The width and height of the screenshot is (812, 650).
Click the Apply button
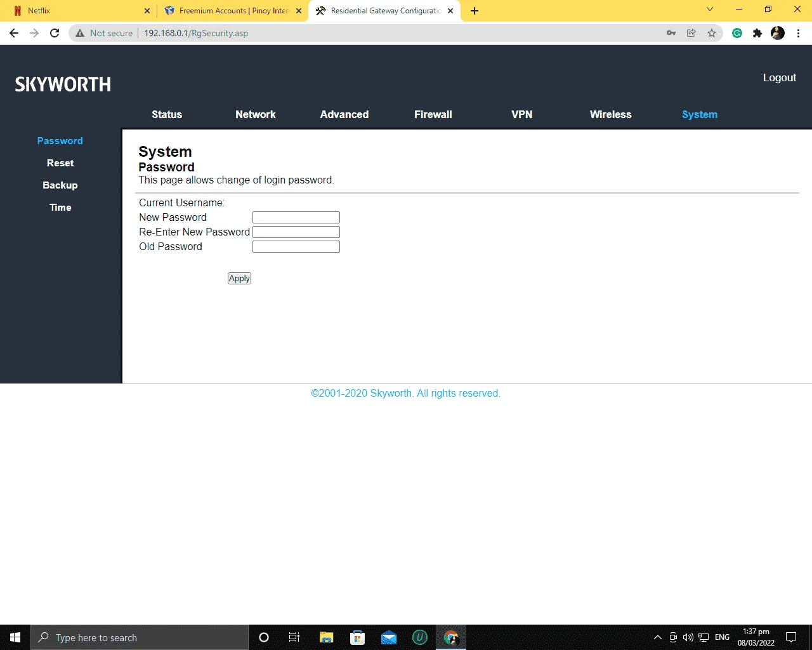[239, 279]
